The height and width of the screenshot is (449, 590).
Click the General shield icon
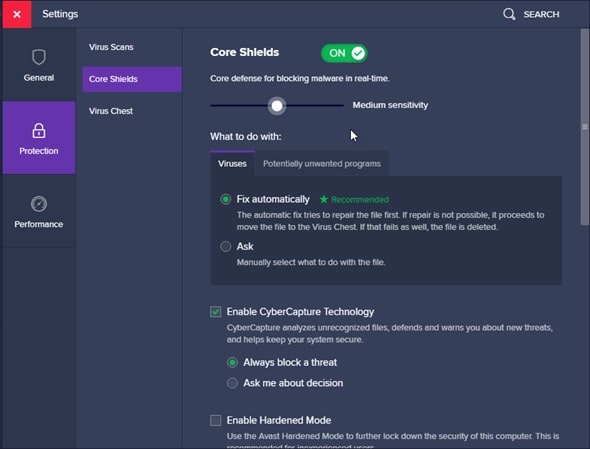click(39, 57)
